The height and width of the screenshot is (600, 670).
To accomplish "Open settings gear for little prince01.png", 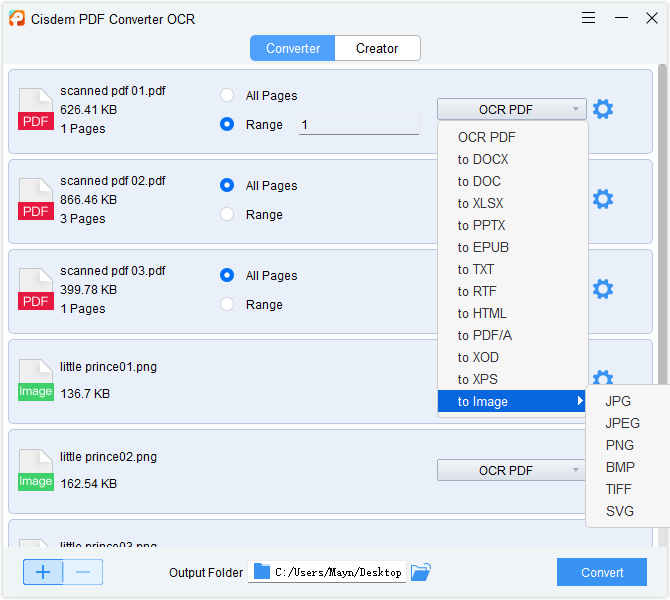I will (602, 377).
